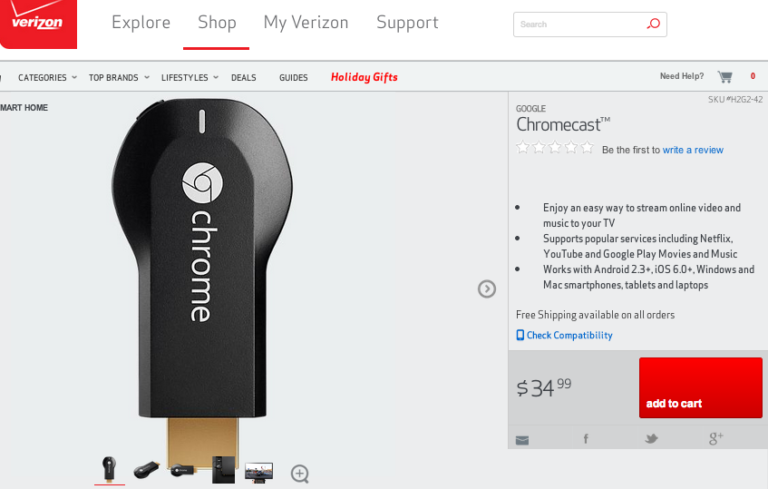Click the zoom-in magnifier below image
This screenshot has height=489, width=768.
pyautogui.click(x=300, y=474)
